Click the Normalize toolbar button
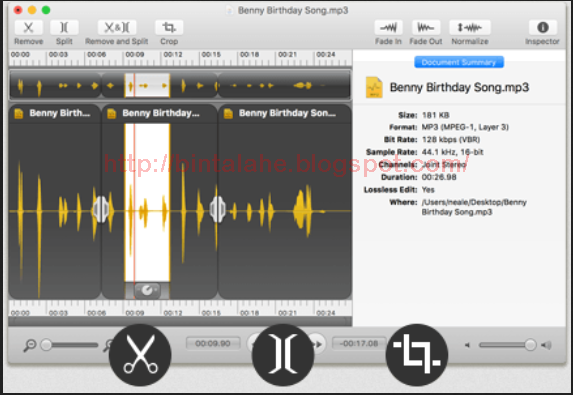 (x=470, y=28)
